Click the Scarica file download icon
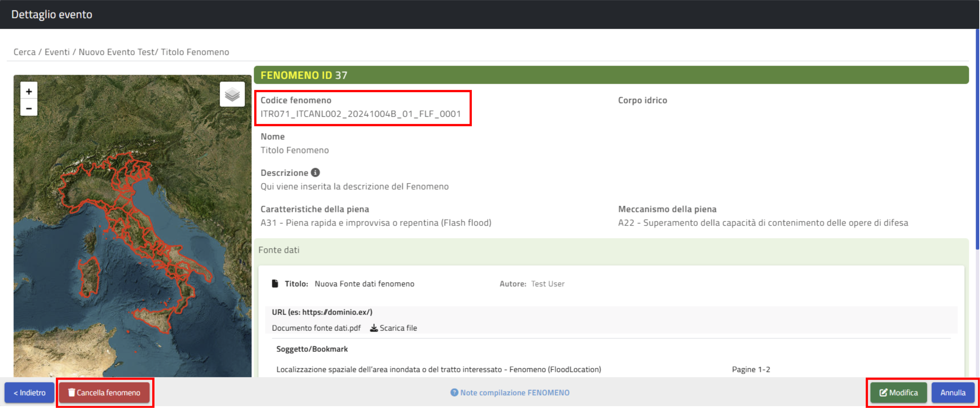Viewport: 980px width, 408px height. tap(374, 328)
